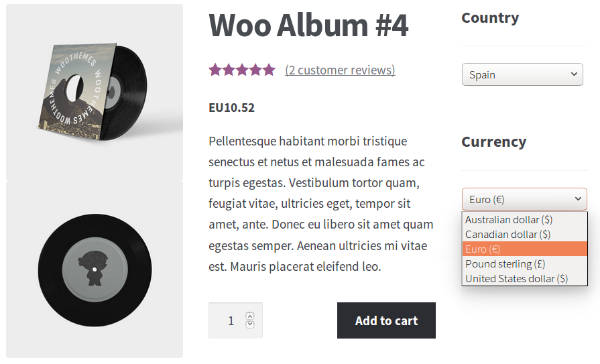Open the 2 customer reviews link
This screenshot has height=364, width=600.
click(x=340, y=70)
